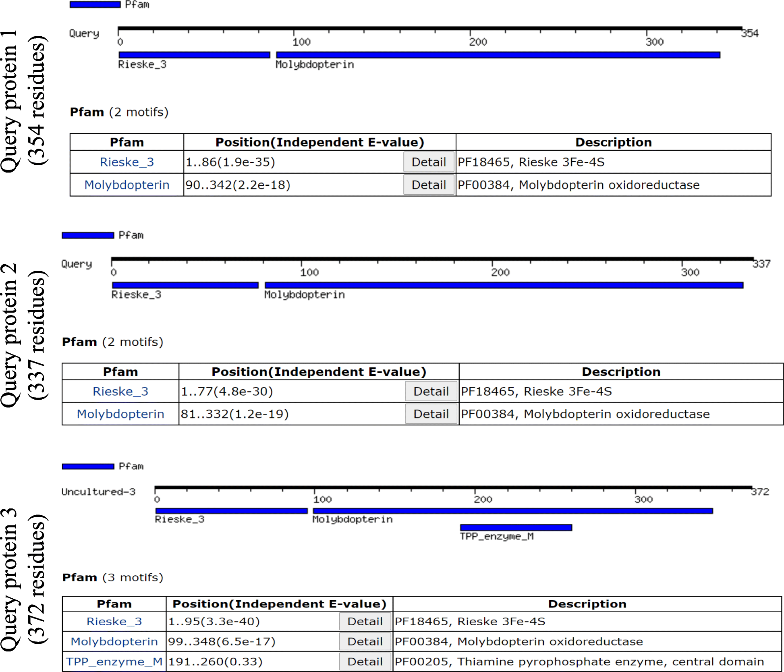
Task: Click description PF00205, Thiamine pyrophosphate enzyme
Action: coord(579,662)
